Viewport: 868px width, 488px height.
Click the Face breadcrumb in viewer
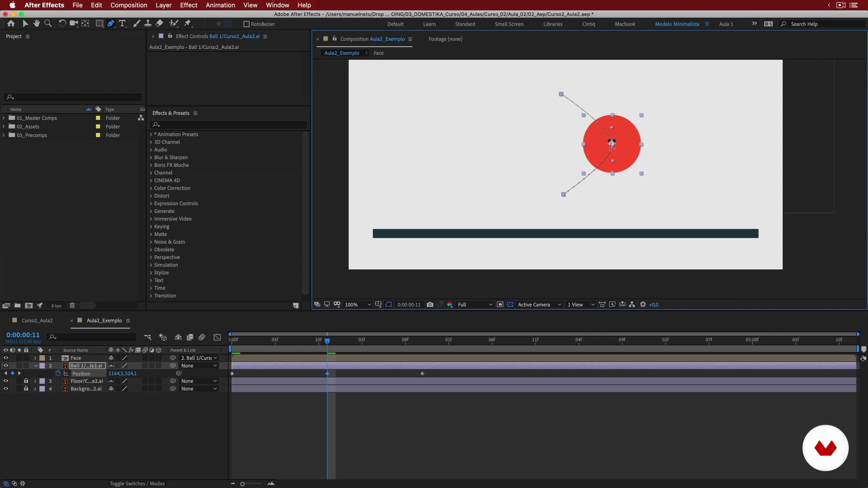378,53
